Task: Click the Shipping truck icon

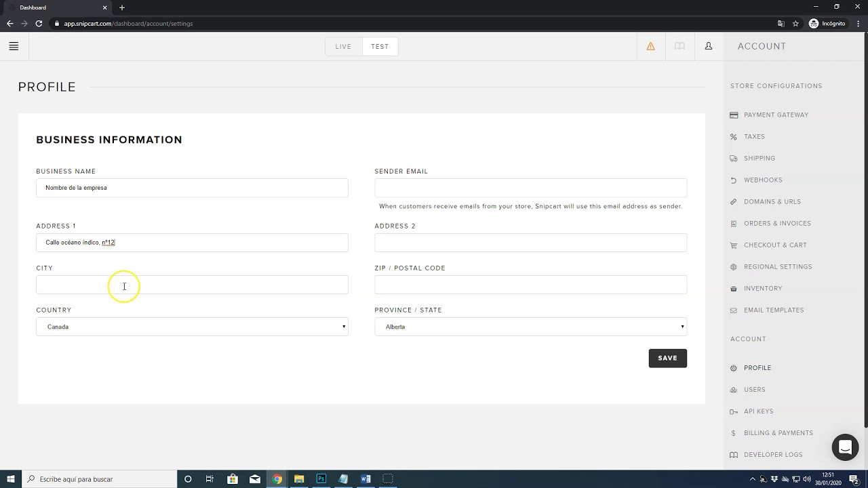Action: click(734, 159)
